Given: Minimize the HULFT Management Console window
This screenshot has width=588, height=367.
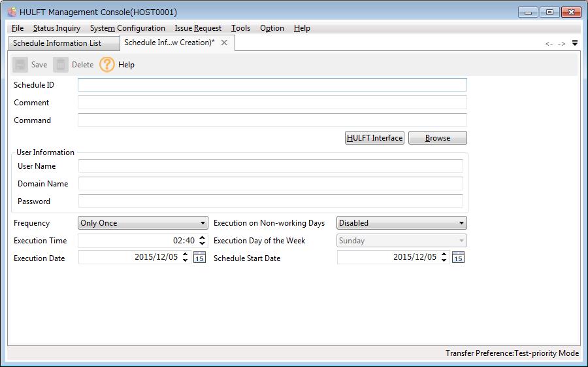Looking at the screenshot, I should [x=528, y=12].
